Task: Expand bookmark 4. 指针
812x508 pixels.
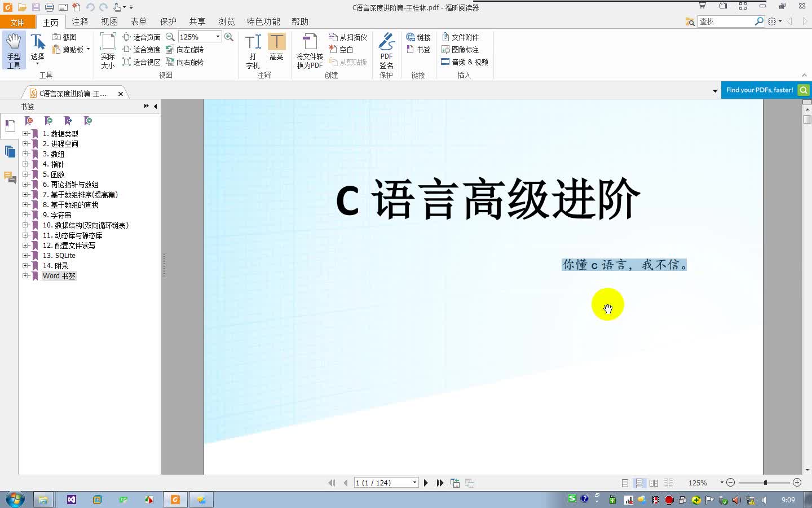Action: tap(25, 164)
